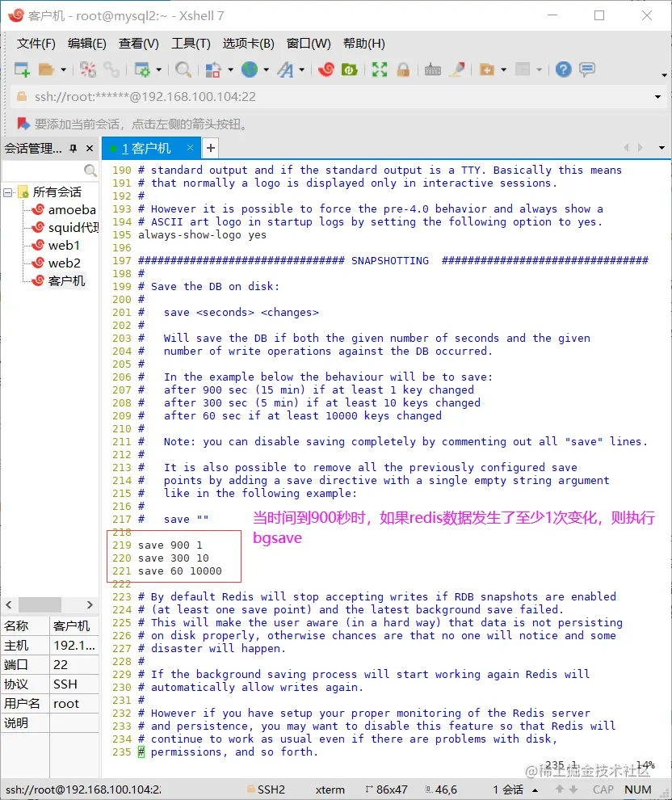Select the 客户机 session in tree
Image resolution: width=672 pixels, height=800 pixels.
tap(58, 281)
